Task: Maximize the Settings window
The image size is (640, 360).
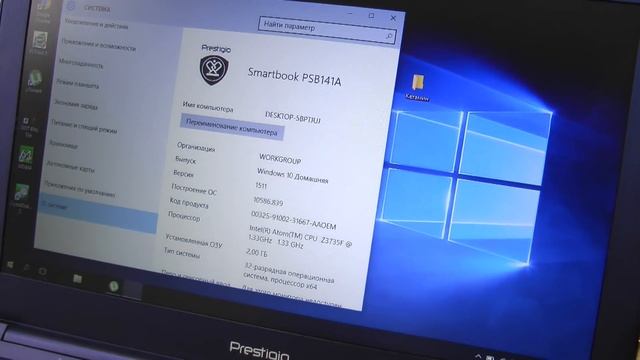Action: (371, 16)
